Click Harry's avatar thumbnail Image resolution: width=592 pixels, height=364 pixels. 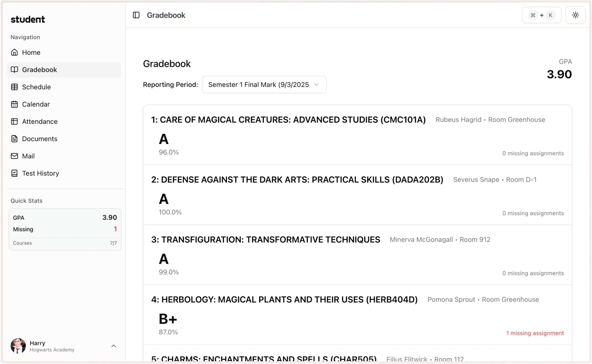coord(18,346)
